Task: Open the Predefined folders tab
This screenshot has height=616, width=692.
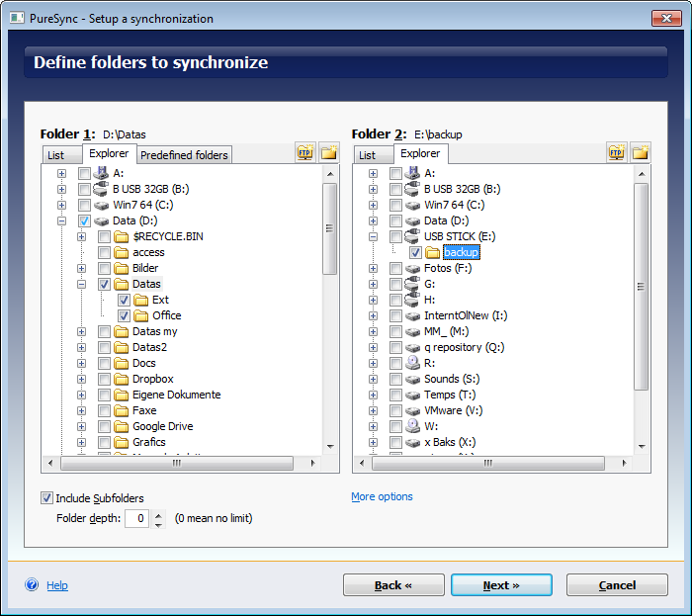Action: (x=184, y=155)
